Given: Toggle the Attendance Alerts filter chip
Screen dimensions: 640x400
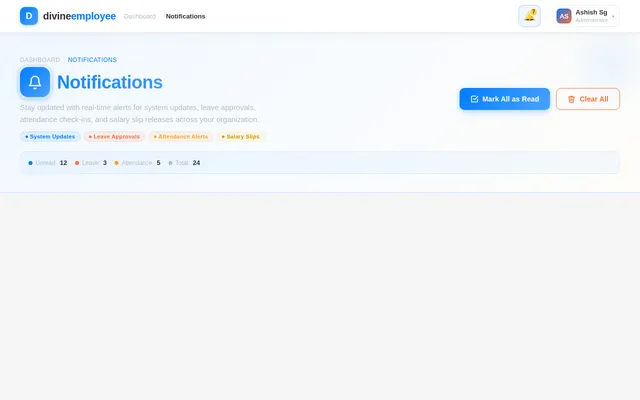Looking at the screenshot, I should click(x=181, y=137).
